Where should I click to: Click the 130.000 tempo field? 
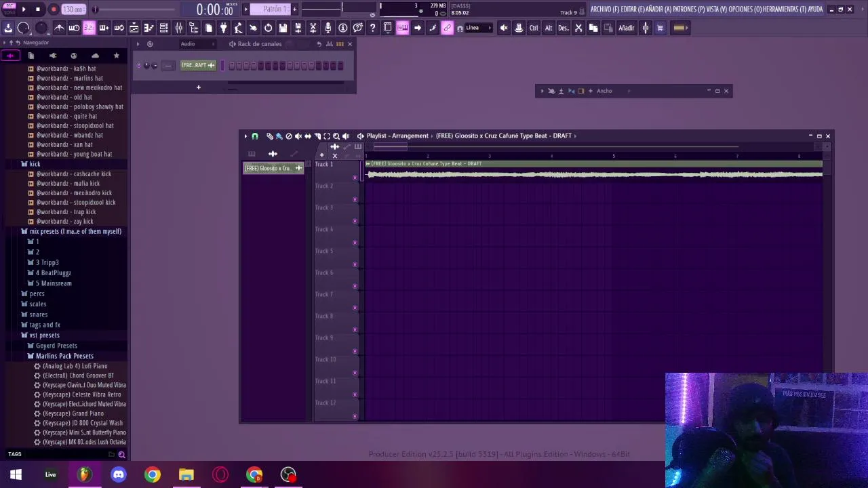pos(73,9)
